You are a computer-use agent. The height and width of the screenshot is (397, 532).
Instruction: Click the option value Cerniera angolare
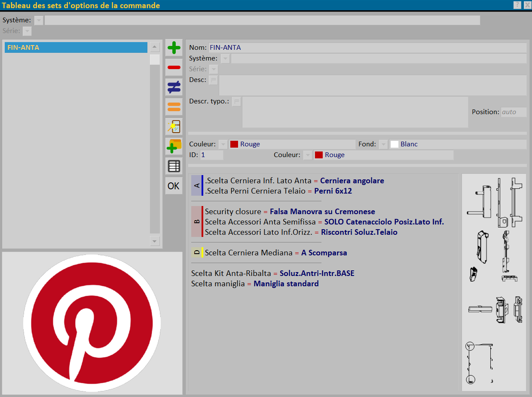pyautogui.click(x=352, y=181)
